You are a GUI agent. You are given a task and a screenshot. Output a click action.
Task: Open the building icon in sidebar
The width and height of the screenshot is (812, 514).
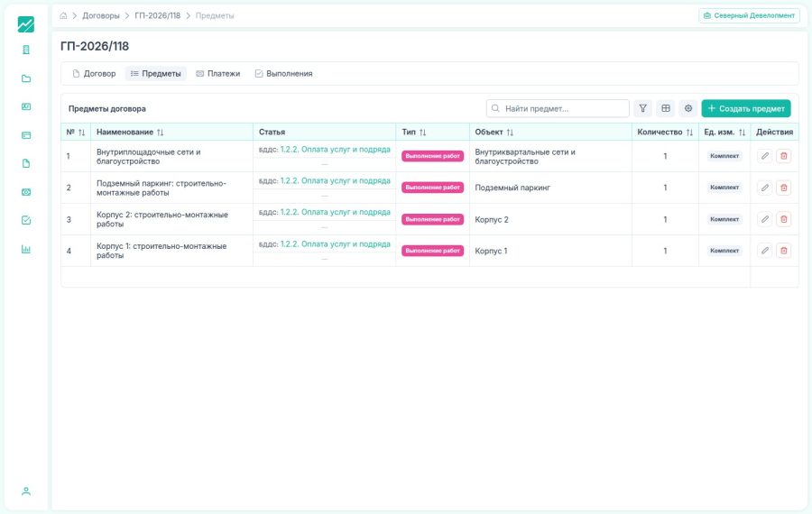(26, 50)
